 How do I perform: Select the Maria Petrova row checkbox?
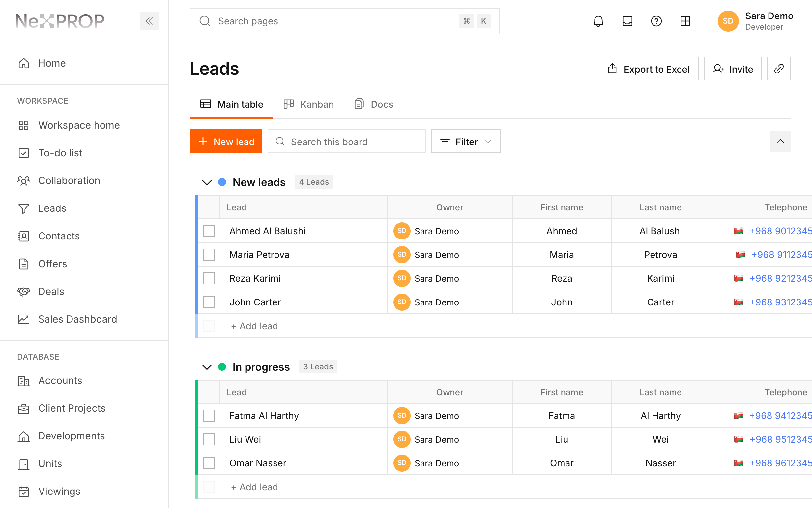pyautogui.click(x=209, y=255)
